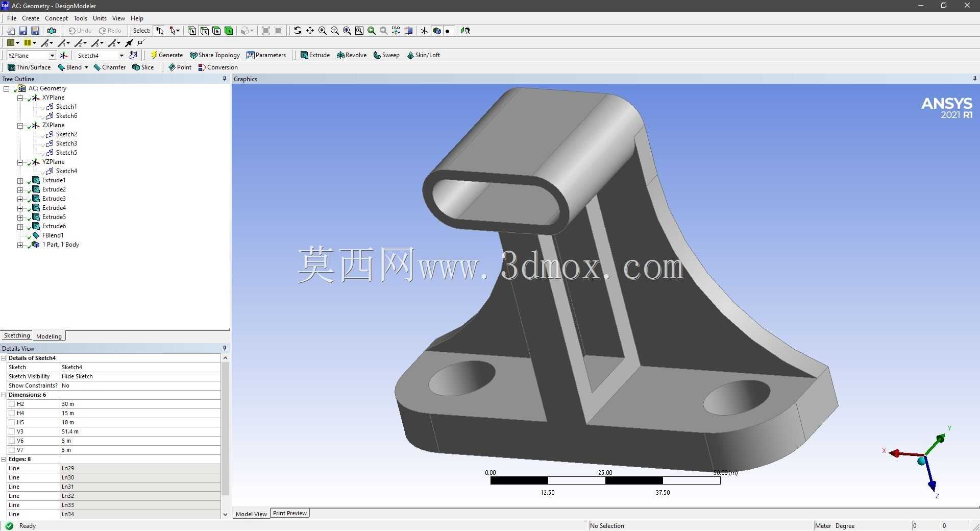Pin the Tree Outline panel
The height and width of the screenshot is (531, 980).
coord(225,79)
